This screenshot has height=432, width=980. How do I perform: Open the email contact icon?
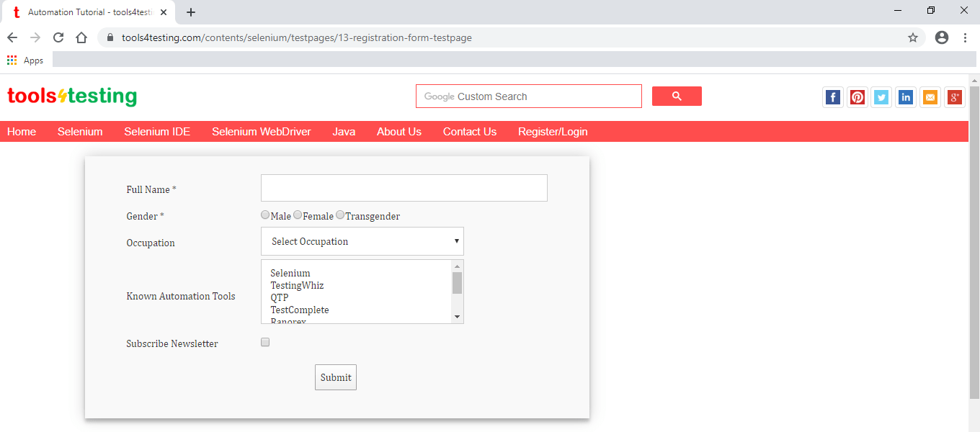pos(930,96)
